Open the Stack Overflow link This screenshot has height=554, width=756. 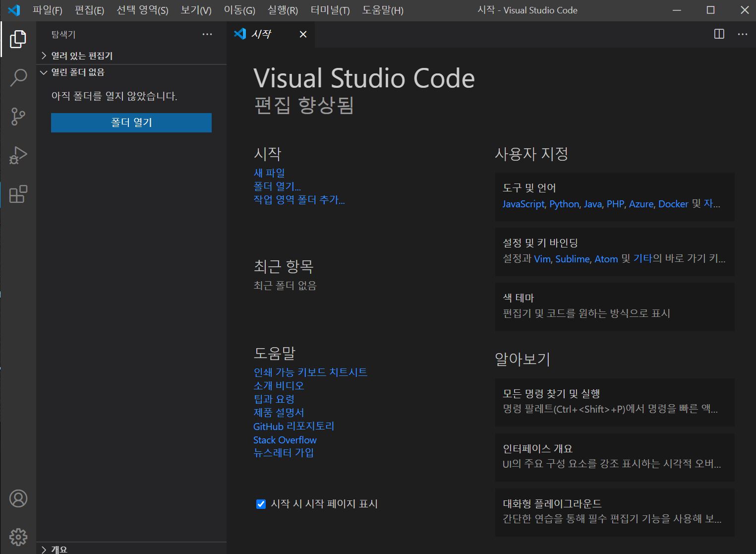pyautogui.click(x=285, y=440)
